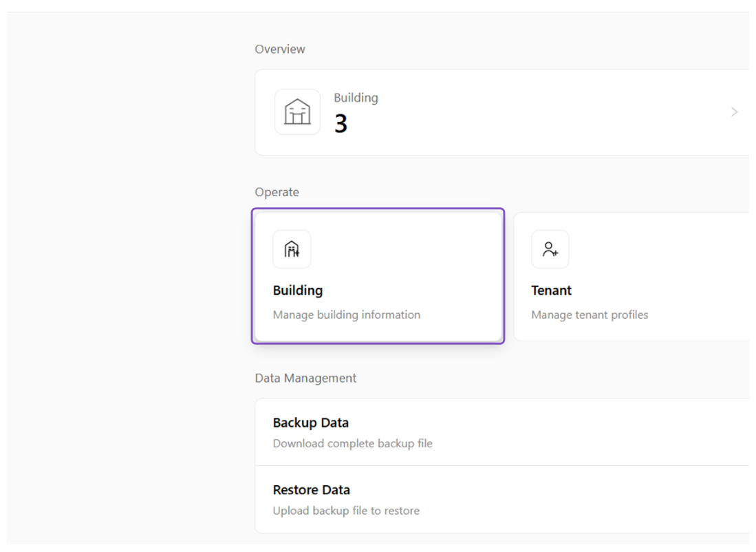Open the Tenant management card
Image resolution: width=756 pixels, height=552 pixels.
(631, 277)
